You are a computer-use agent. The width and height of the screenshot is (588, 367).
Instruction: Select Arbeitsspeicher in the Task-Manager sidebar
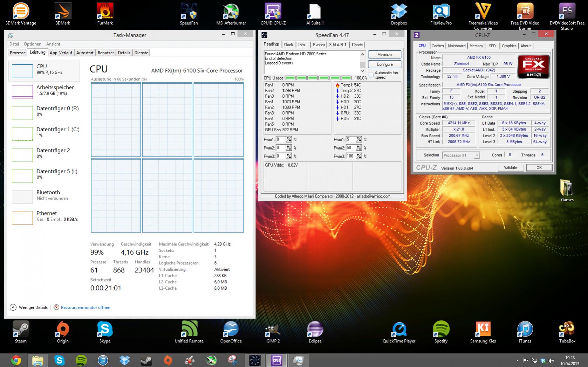pos(44,91)
